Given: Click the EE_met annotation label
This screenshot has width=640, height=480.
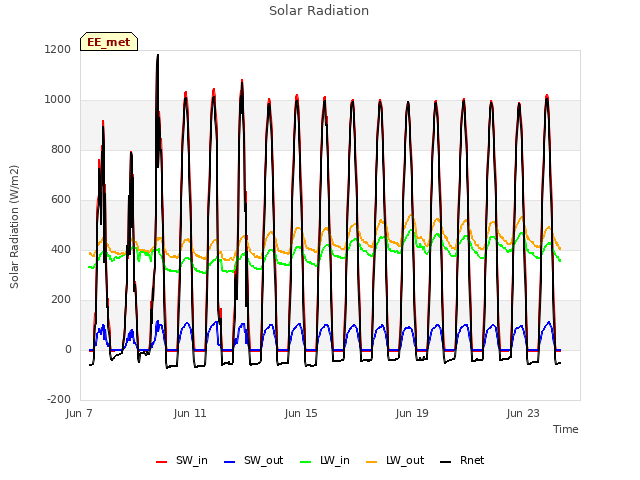Looking at the screenshot, I should tap(109, 42).
